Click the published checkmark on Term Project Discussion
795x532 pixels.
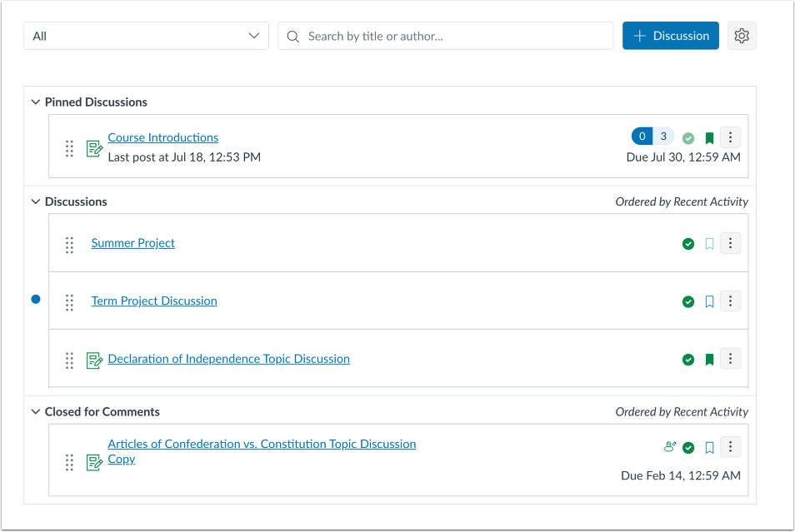point(688,301)
